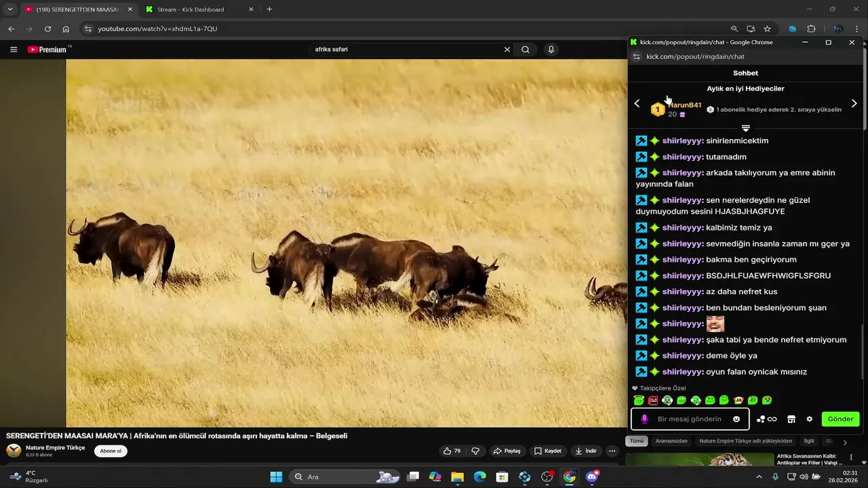Open emoji picker in chat input

(x=736, y=419)
